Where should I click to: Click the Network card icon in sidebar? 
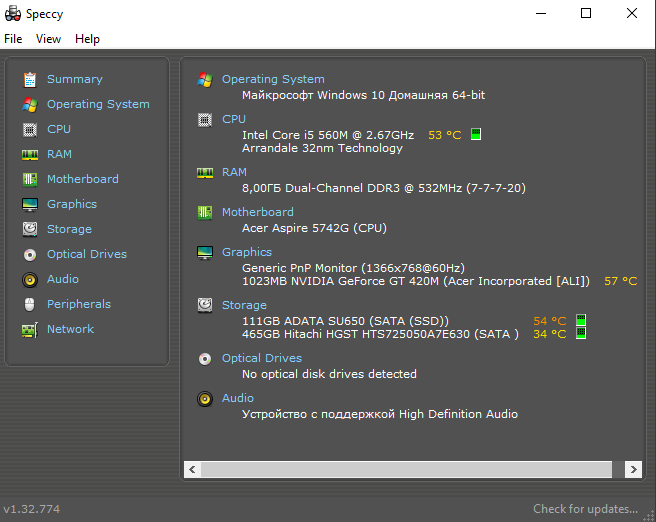coord(30,330)
